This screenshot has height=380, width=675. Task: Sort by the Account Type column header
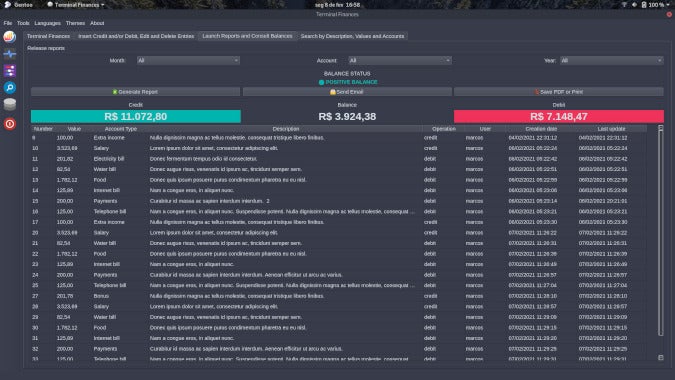click(121, 129)
